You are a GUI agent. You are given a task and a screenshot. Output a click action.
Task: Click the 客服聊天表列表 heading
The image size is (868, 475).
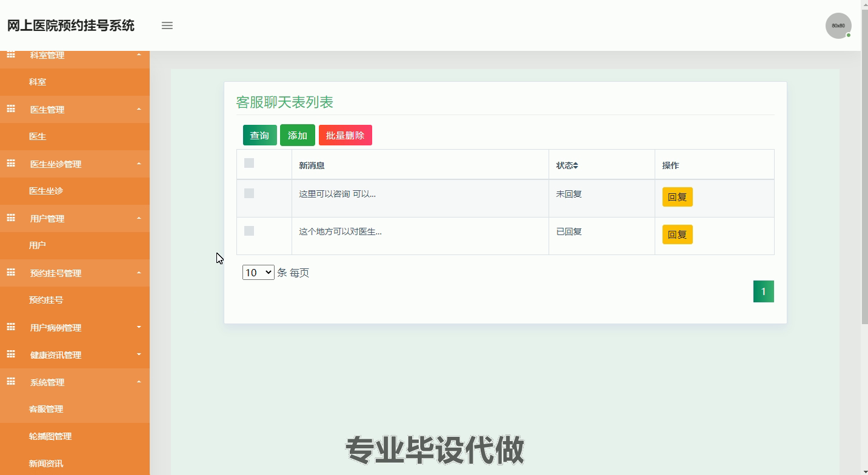pyautogui.click(x=285, y=102)
